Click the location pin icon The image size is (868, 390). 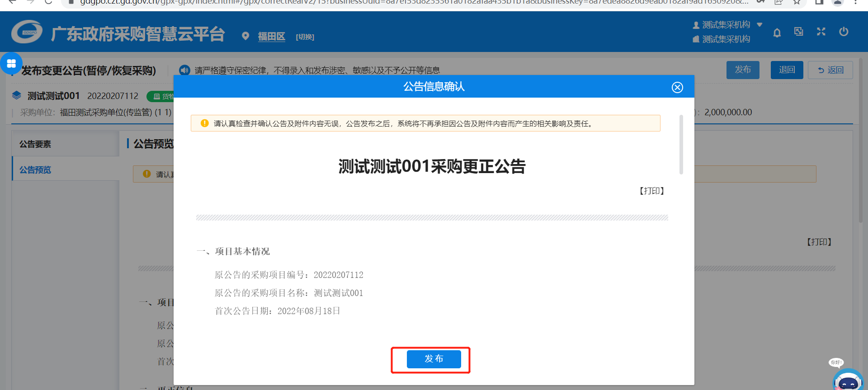(245, 36)
